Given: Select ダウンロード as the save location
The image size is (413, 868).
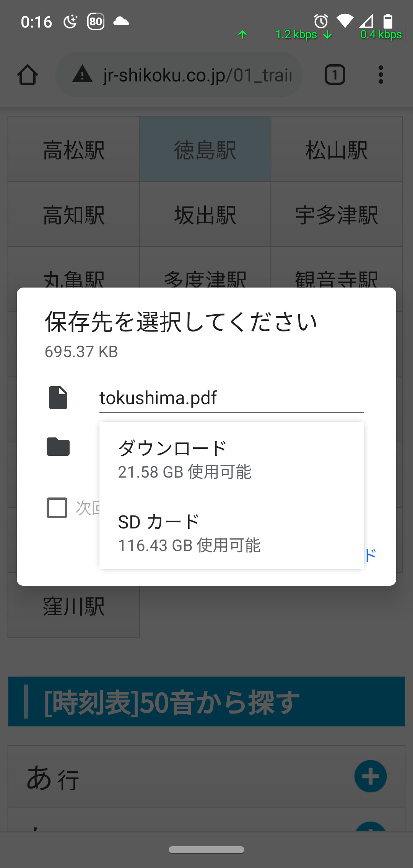Looking at the screenshot, I should [231, 459].
